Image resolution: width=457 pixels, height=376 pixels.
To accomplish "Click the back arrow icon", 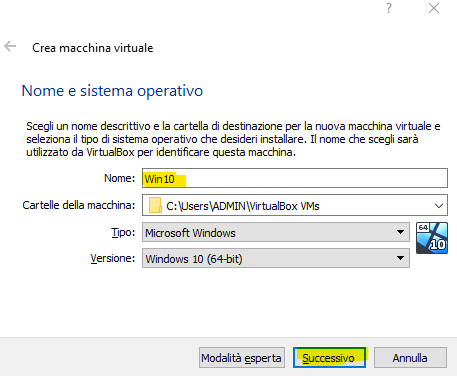I will 10,46.
